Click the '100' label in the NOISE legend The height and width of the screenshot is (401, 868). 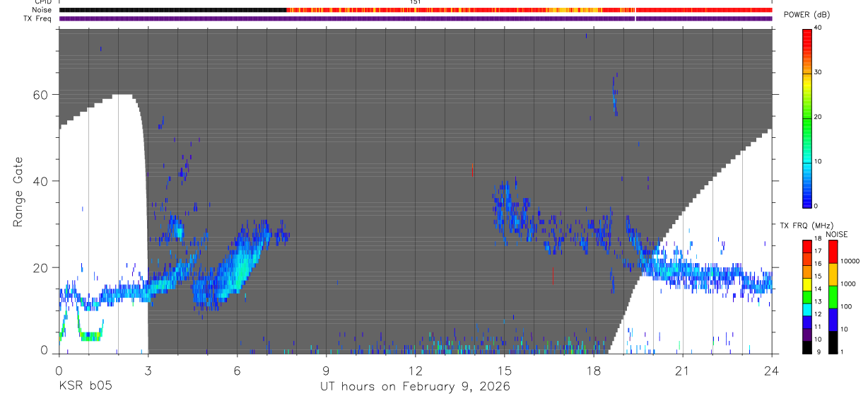pyautogui.click(x=845, y=306)
